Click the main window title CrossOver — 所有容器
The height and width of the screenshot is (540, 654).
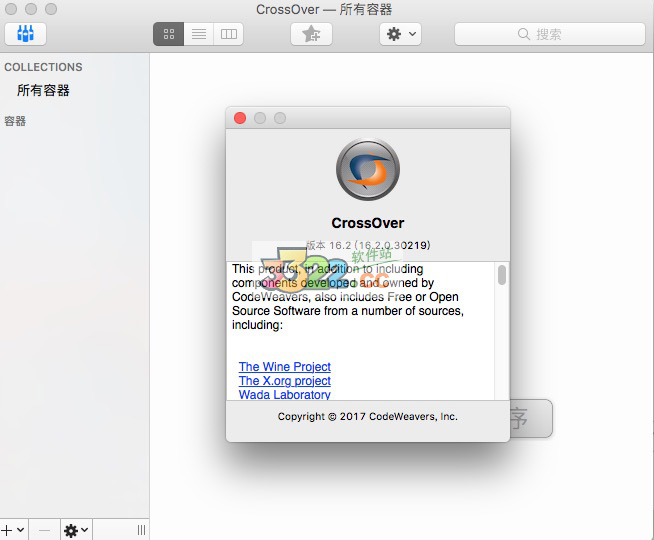pos(324,9)
